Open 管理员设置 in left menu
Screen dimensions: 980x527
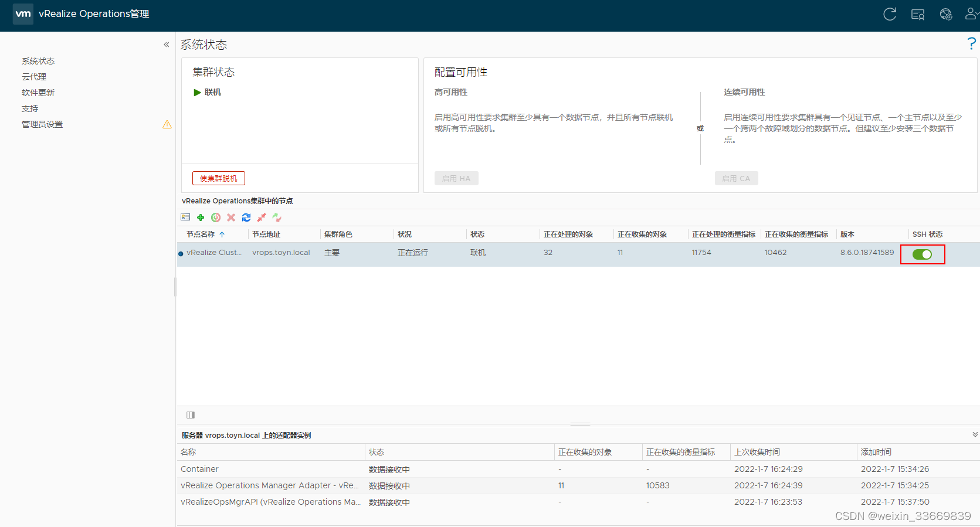[42, 124]
